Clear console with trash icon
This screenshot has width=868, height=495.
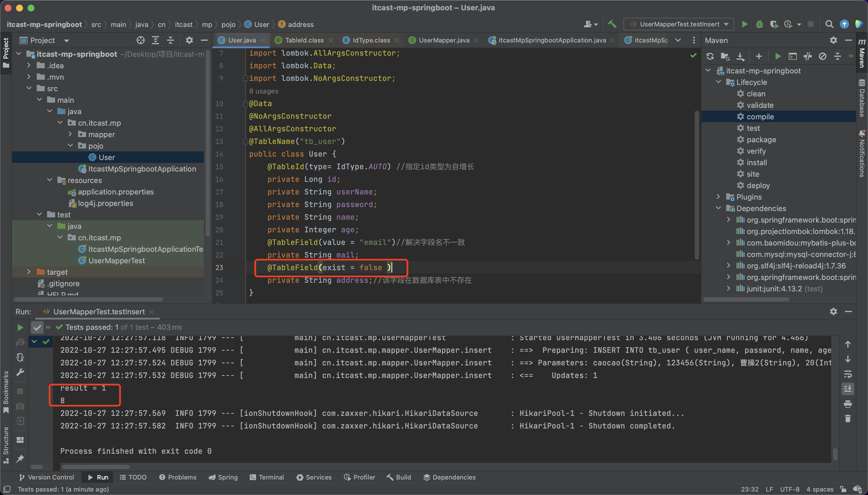point(848,419)
